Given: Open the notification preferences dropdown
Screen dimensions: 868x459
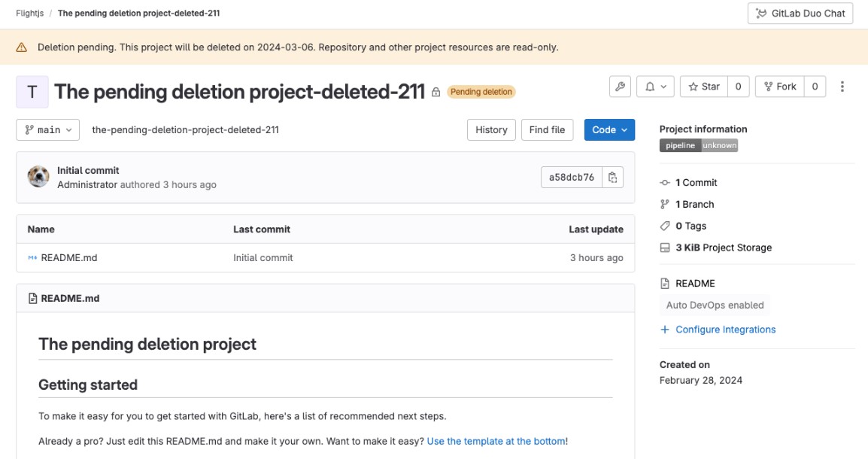Looking at the screenshot, I should [654, 87].
